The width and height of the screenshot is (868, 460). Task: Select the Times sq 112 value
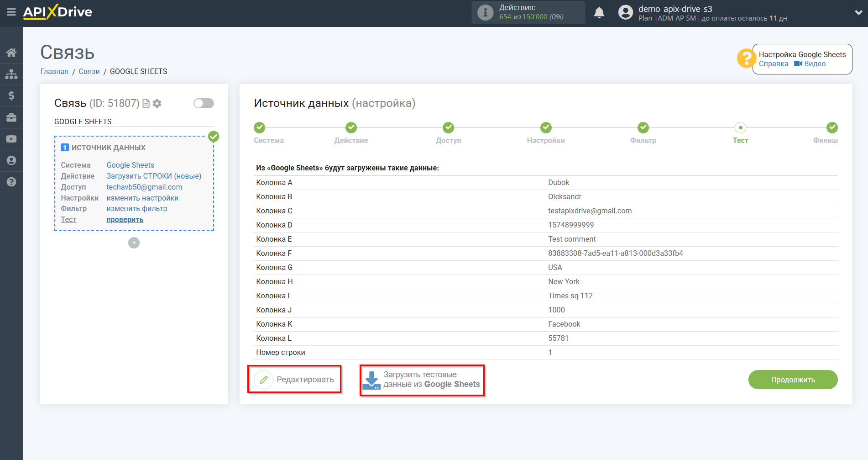tap(570, 296)
